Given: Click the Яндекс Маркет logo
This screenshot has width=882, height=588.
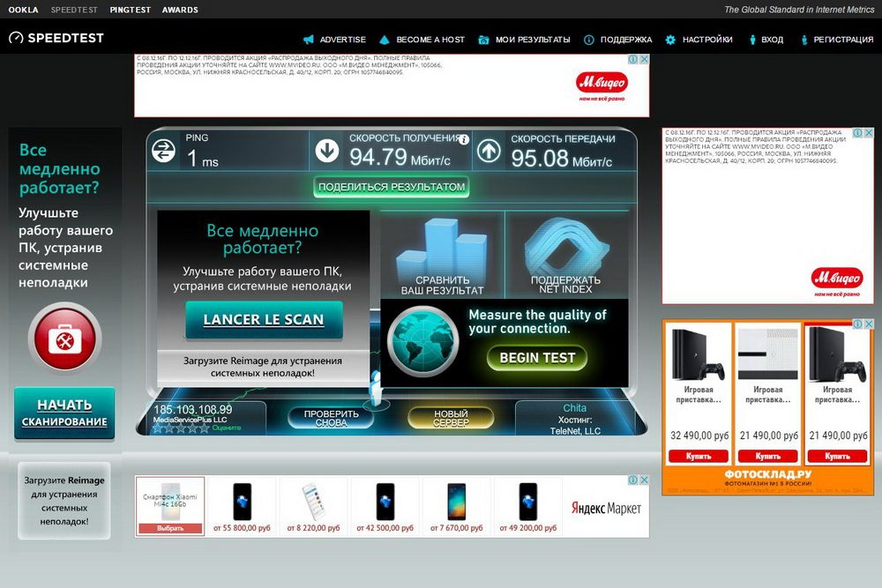Looking at the screenshot, I should (606, 508).
